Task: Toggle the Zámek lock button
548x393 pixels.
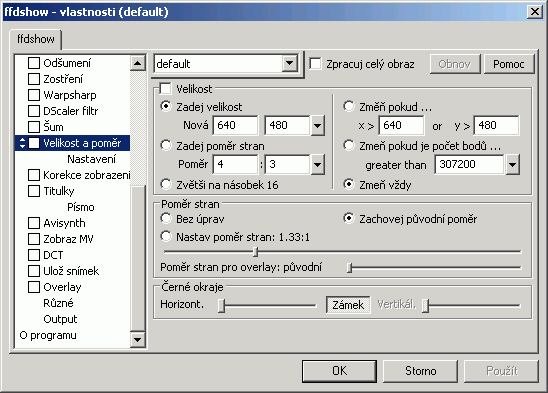Action: (348, 305)
